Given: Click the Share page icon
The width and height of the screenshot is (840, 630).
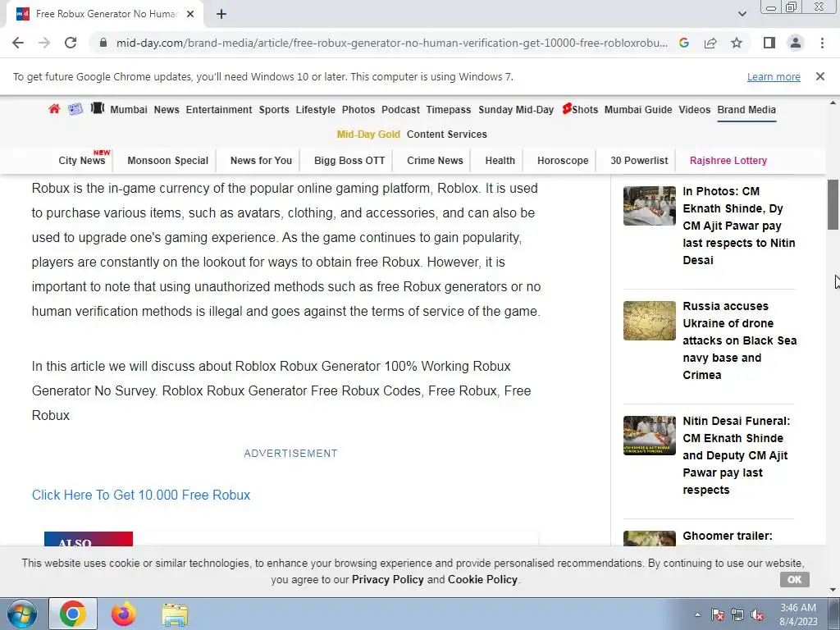Looking at the screenshot, I should pyautogui.click(x=710, y=43).
